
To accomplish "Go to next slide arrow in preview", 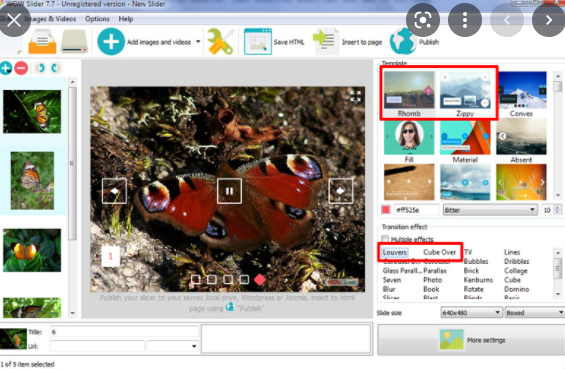I will tap(341, 191).
